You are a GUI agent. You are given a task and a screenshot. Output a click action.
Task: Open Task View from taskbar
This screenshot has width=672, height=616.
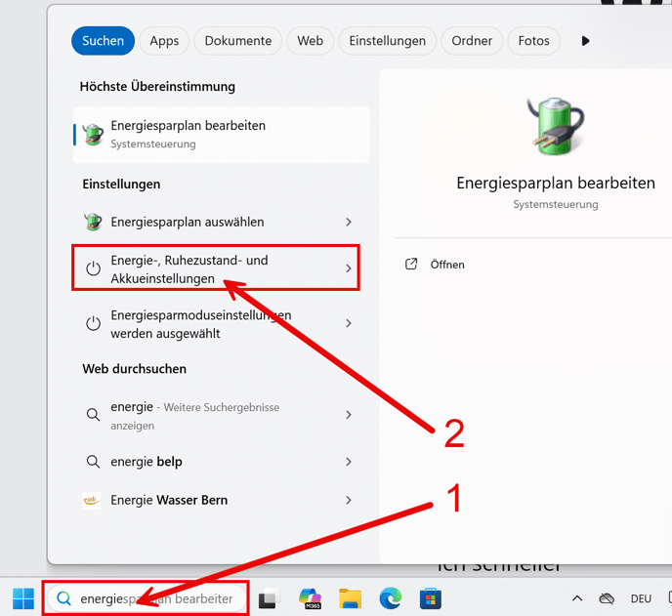(270, 598)
